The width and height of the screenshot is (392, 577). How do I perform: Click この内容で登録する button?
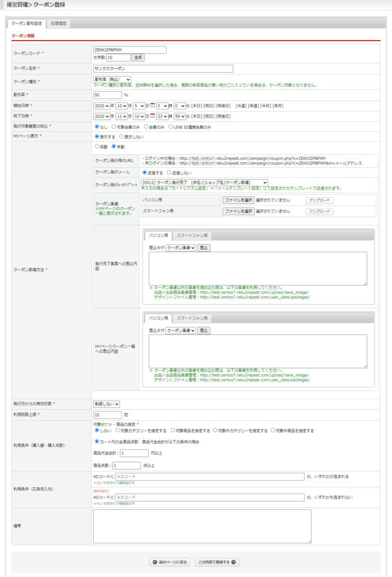click(217, 562)
